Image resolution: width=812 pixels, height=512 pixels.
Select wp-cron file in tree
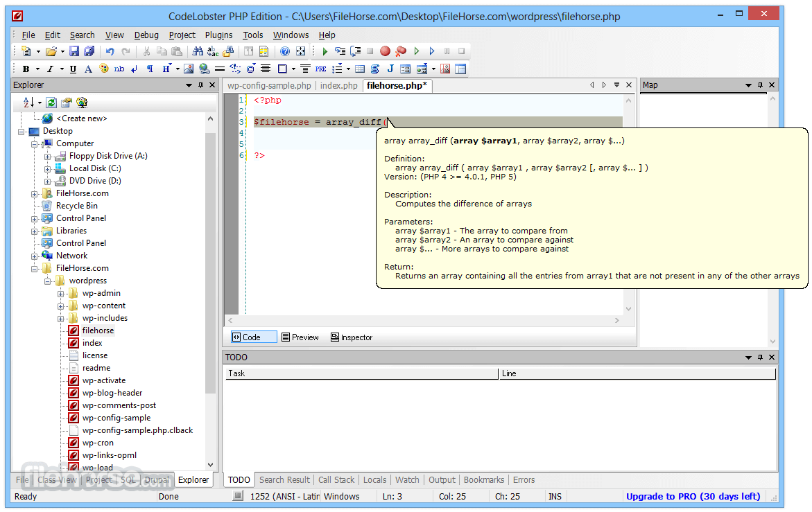[98, 443]
